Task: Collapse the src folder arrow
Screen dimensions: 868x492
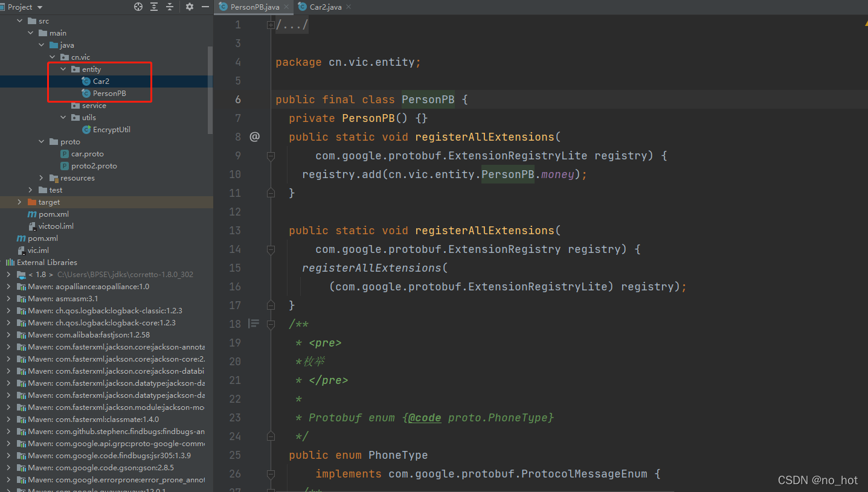Action: [x=20, y=21]
